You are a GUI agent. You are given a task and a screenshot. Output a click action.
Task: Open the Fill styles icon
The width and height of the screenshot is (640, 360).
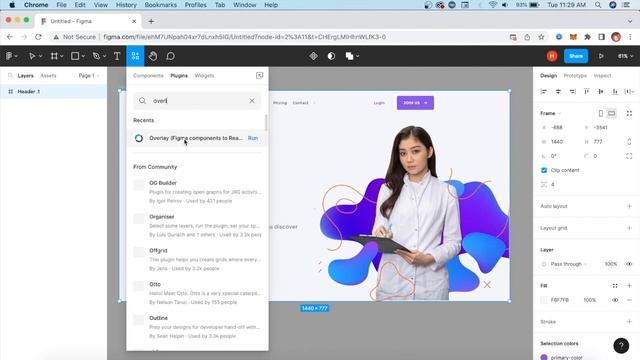point(615,286)
